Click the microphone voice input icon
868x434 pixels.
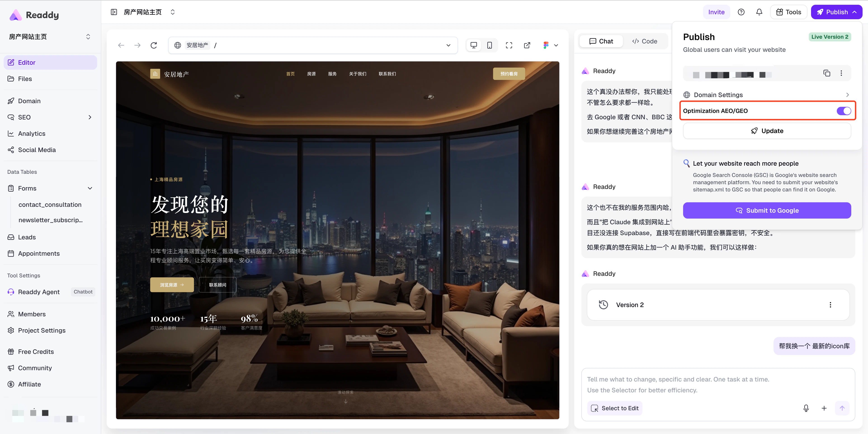806,408
